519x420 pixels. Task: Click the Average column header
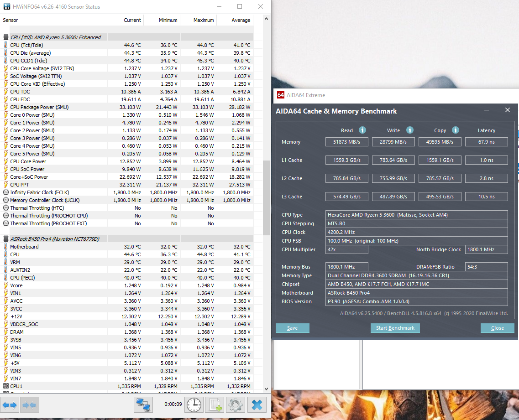click(235, 20)
